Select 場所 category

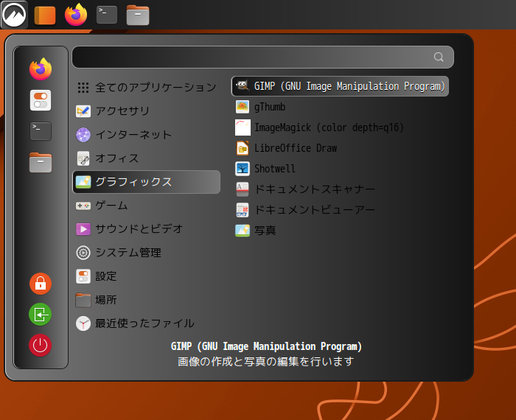pyautogui.click(x=146, y=300)
